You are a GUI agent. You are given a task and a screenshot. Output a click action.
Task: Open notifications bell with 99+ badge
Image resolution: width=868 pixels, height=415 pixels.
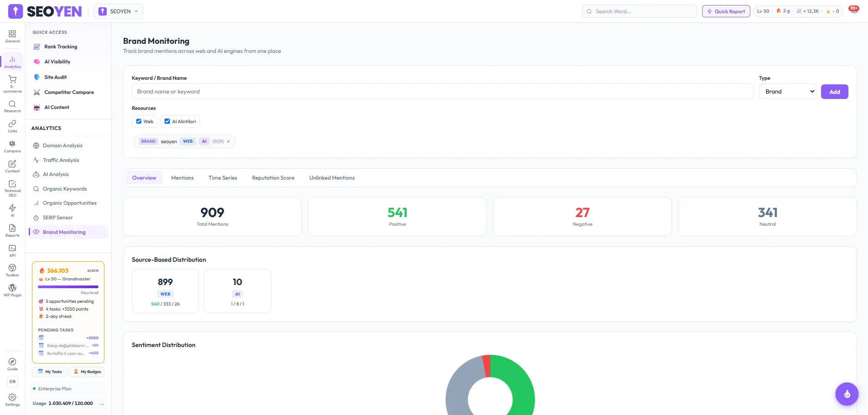[854, 11]
